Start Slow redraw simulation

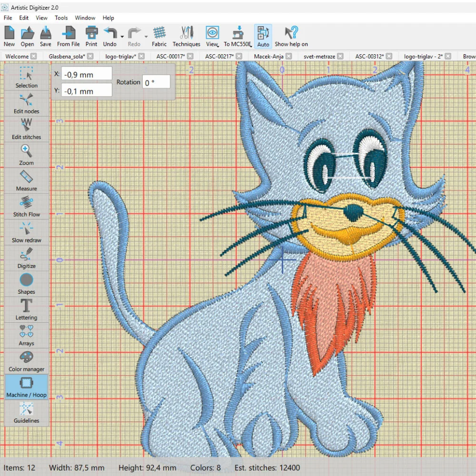[x=26, y=232]
